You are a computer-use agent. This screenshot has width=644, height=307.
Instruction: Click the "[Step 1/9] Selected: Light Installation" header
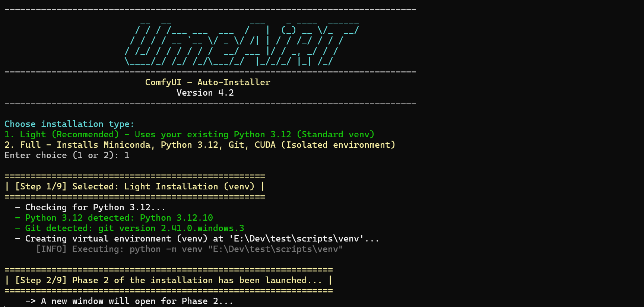pyautogui.click(x=135, y=186)
